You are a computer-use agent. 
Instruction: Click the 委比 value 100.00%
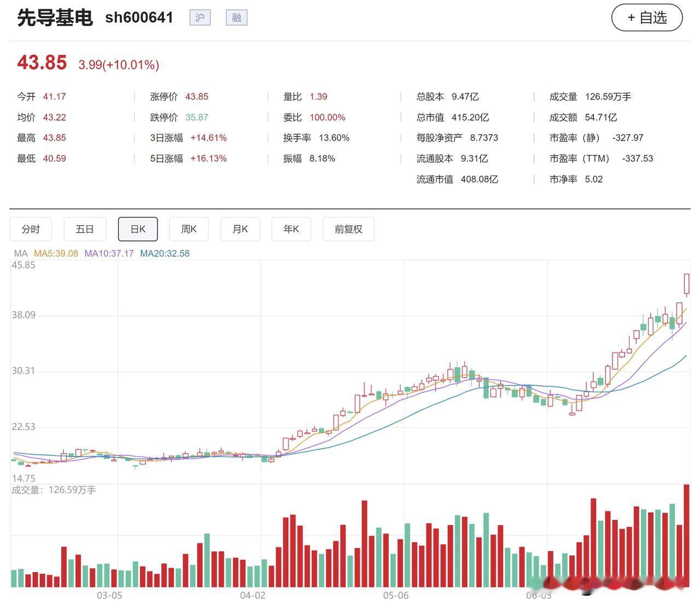[327, 118]
